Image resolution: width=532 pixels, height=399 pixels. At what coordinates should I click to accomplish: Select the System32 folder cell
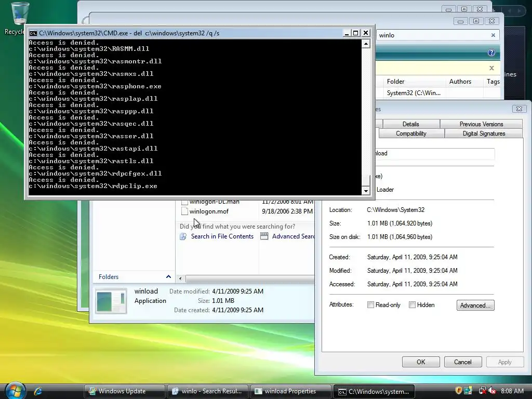click(413, 93)
